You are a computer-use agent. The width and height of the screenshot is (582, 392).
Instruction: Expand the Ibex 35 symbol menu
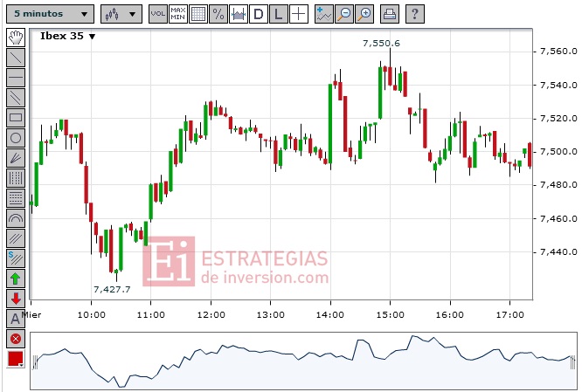tap(68, 36)
